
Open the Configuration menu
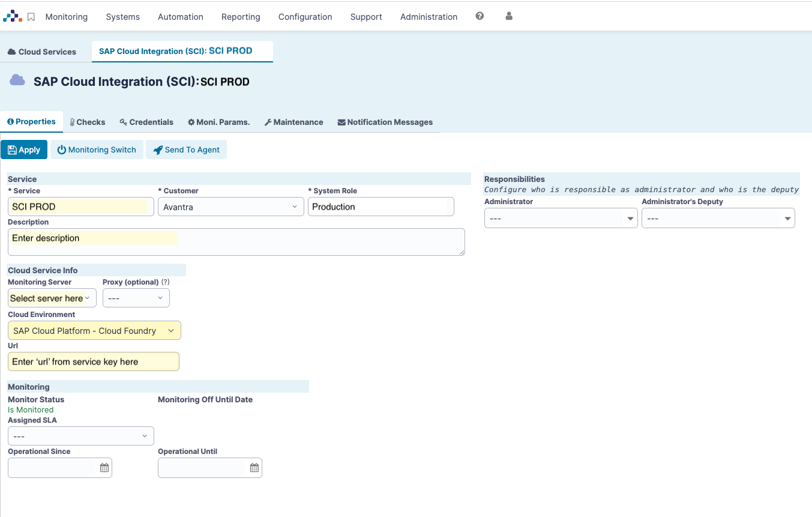coord(305,17)
